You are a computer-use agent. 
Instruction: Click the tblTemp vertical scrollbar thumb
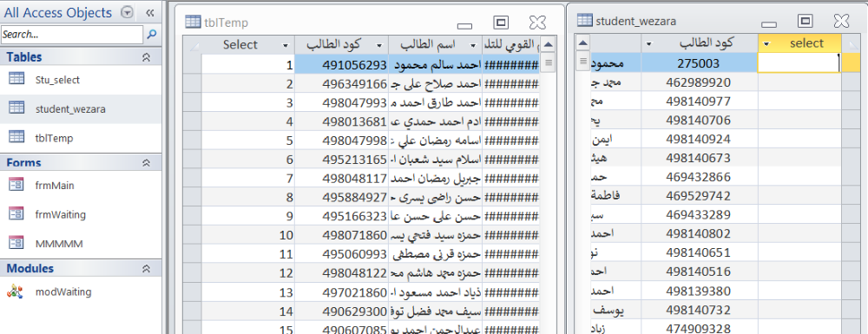pyautogui.click(x=548, y=62)
